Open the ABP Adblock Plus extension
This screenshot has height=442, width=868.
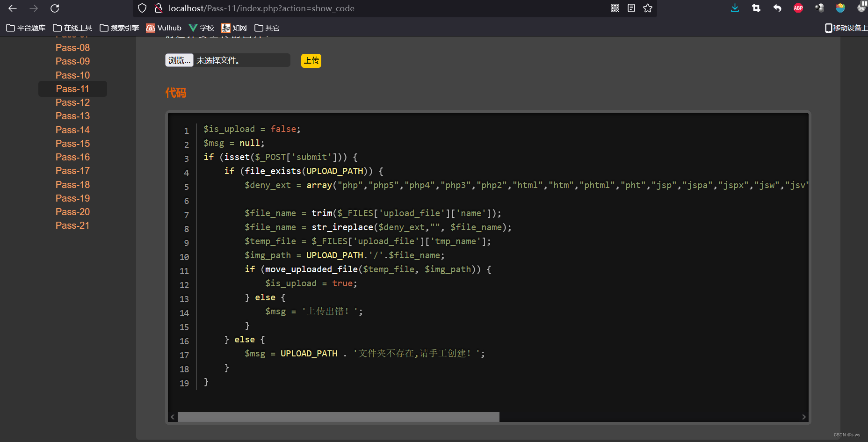pyautogui.click(x=798, y=8)
